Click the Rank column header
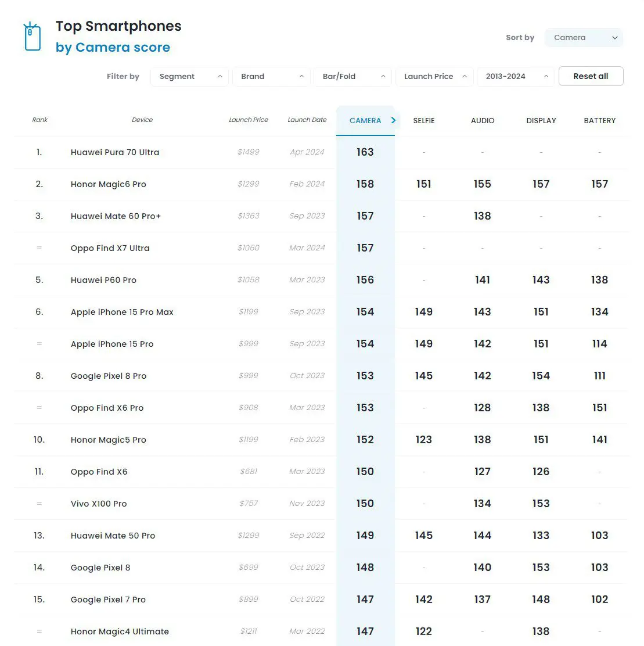Viewport: 644px width, 646px height. click(x=39, y=120)
